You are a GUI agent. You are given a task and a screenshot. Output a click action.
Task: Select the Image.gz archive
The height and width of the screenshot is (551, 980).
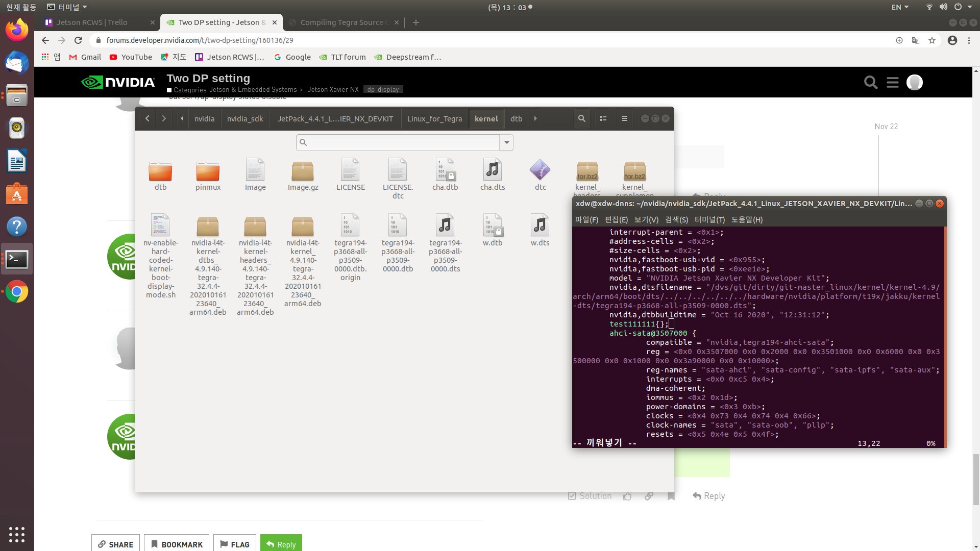point(303,176)
